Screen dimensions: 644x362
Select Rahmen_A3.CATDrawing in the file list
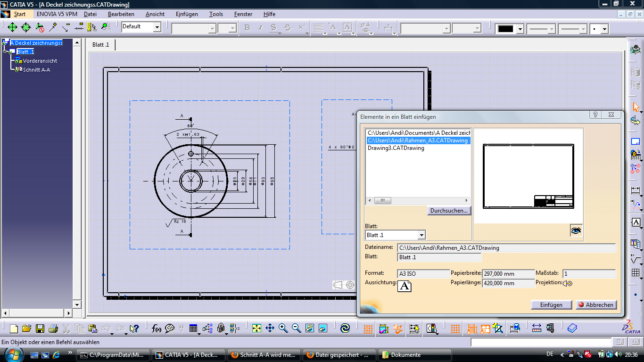click(419, 140)
